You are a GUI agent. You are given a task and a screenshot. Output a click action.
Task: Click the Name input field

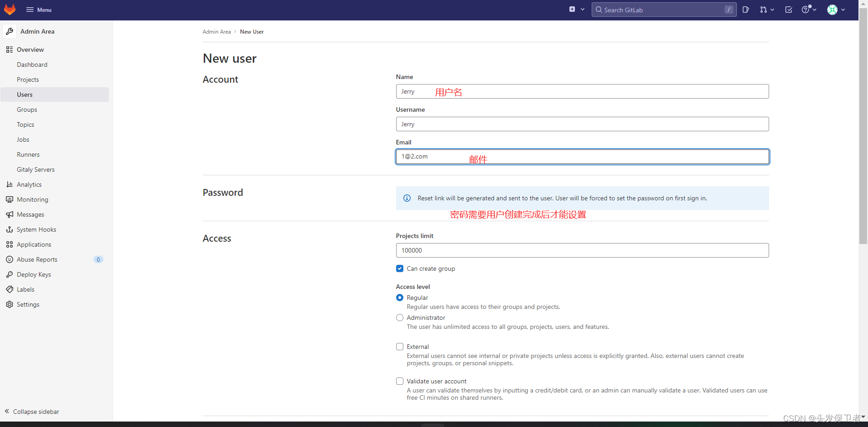[x=582, y=91]
